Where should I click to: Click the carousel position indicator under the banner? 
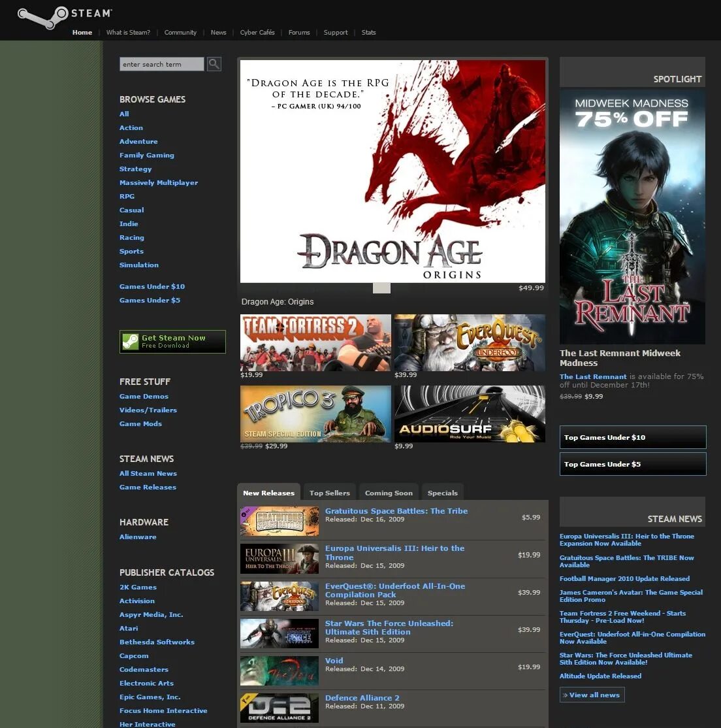click(x=381, y=288)
